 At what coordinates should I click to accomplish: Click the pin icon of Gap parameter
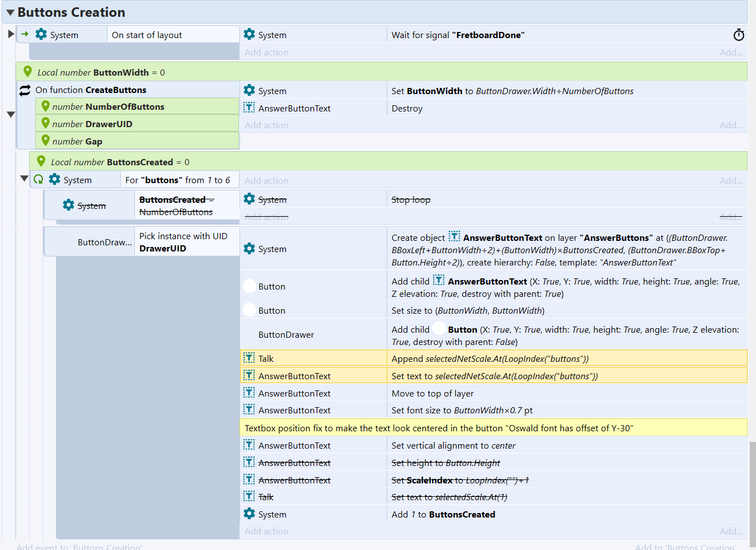point(46,141)
